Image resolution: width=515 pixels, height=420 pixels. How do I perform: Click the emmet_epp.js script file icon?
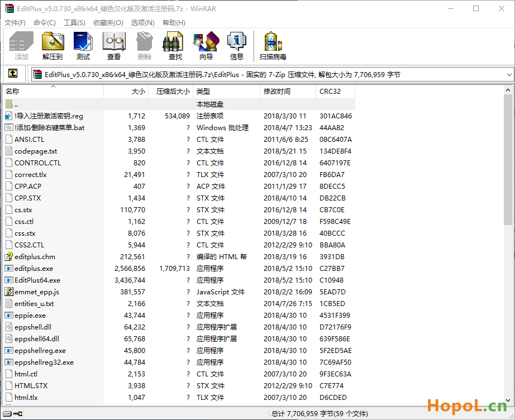click(x=9, y=292)
